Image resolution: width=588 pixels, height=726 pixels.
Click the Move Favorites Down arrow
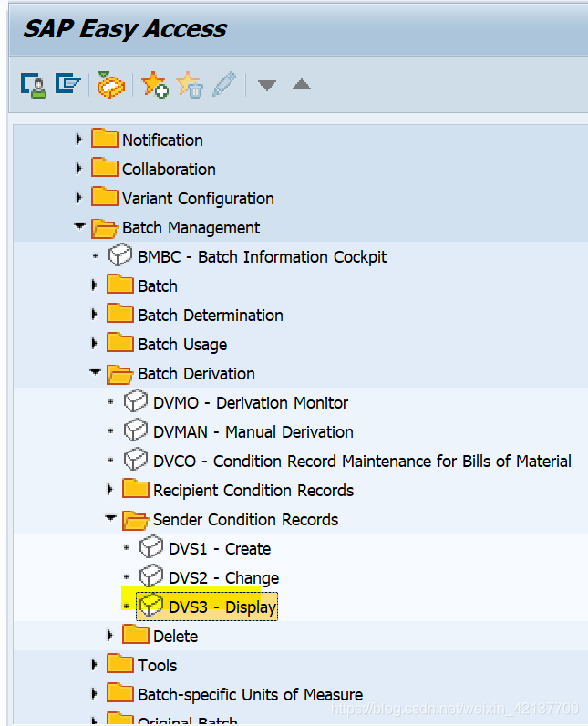pos(267,85)
